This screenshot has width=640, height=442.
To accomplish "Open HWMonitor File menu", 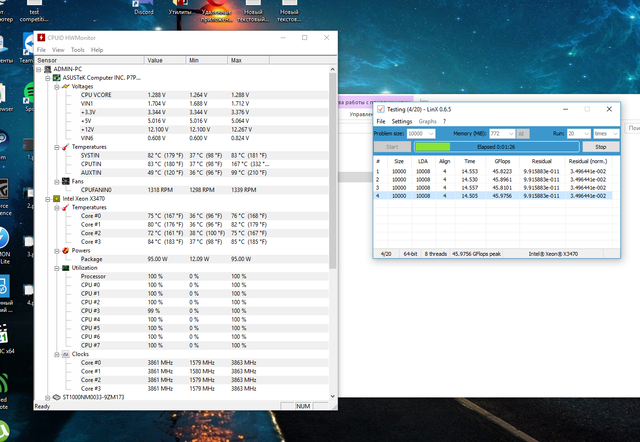I will pos(41,50).
